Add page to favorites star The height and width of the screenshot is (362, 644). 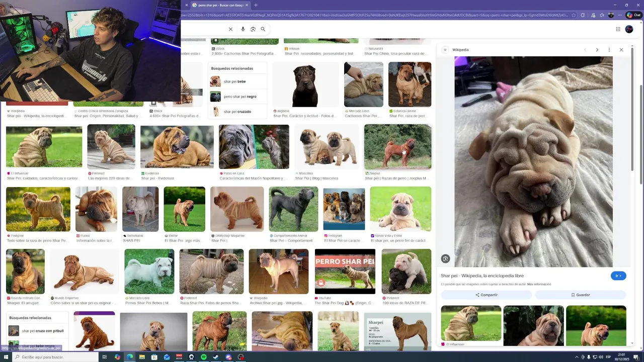574,15
